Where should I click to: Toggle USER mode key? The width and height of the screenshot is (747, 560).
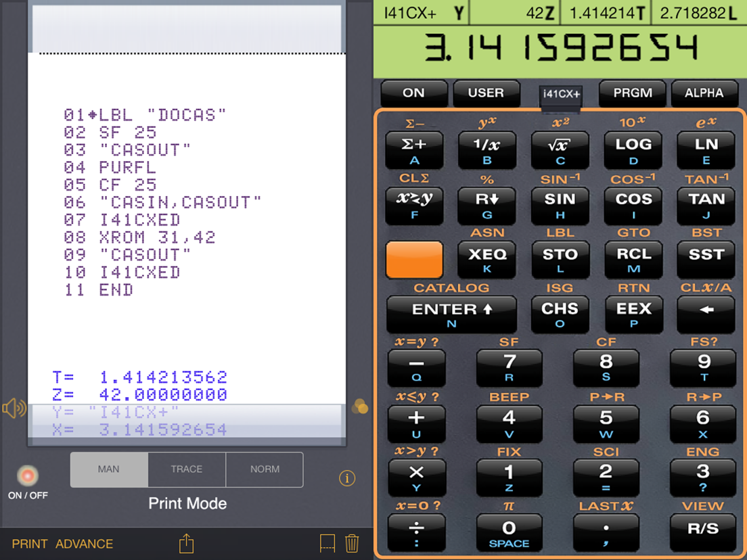486,93
